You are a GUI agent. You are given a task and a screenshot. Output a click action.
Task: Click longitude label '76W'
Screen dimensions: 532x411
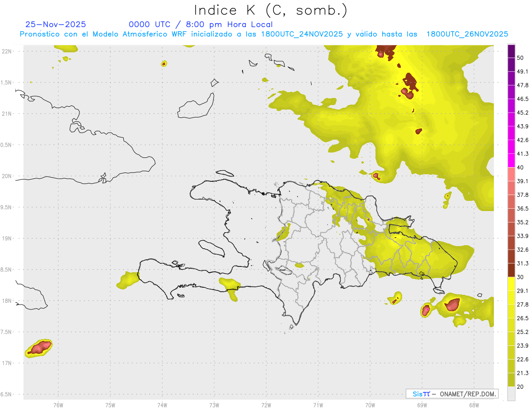pos(58,405)
